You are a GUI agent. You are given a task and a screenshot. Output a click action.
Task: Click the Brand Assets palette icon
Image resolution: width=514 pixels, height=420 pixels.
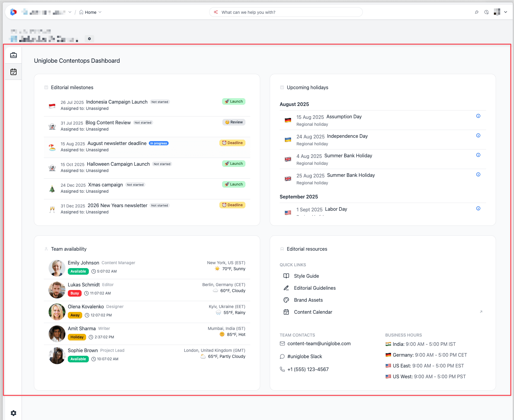[x=286, y=300]
